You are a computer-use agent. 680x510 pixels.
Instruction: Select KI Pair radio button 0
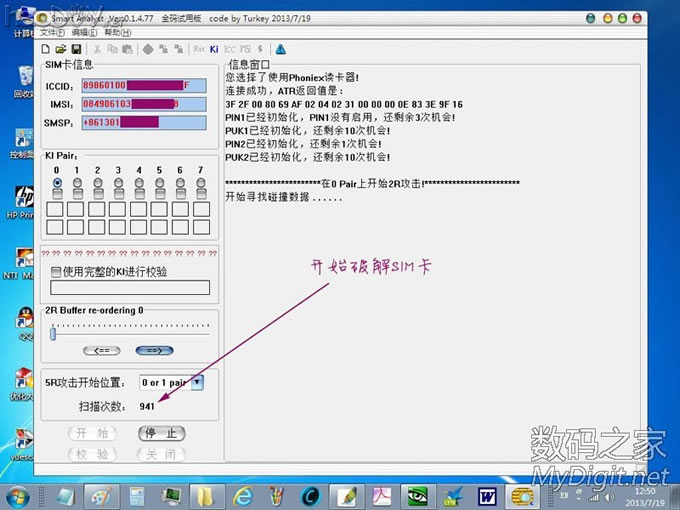tap(57, 183)
